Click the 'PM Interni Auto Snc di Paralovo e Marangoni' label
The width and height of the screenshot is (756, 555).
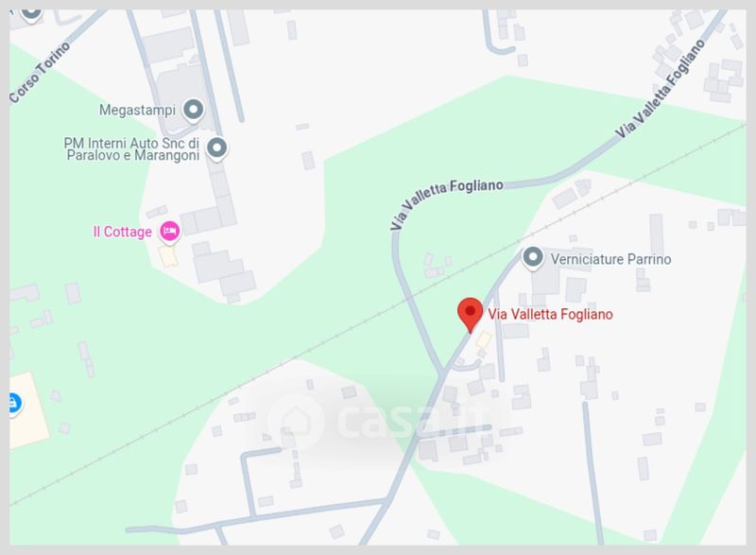(131, 149)
